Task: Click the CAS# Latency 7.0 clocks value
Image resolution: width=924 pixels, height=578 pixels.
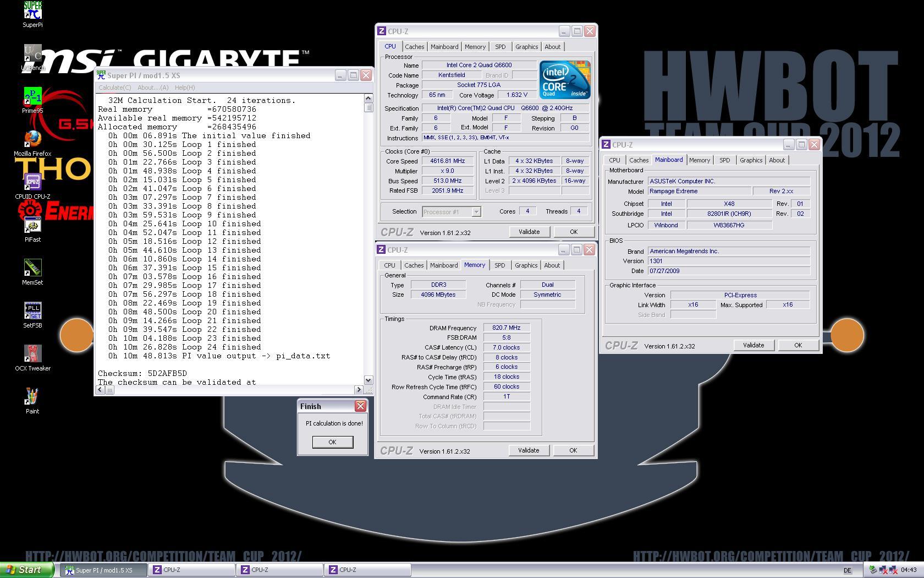Action: point(507,347)
